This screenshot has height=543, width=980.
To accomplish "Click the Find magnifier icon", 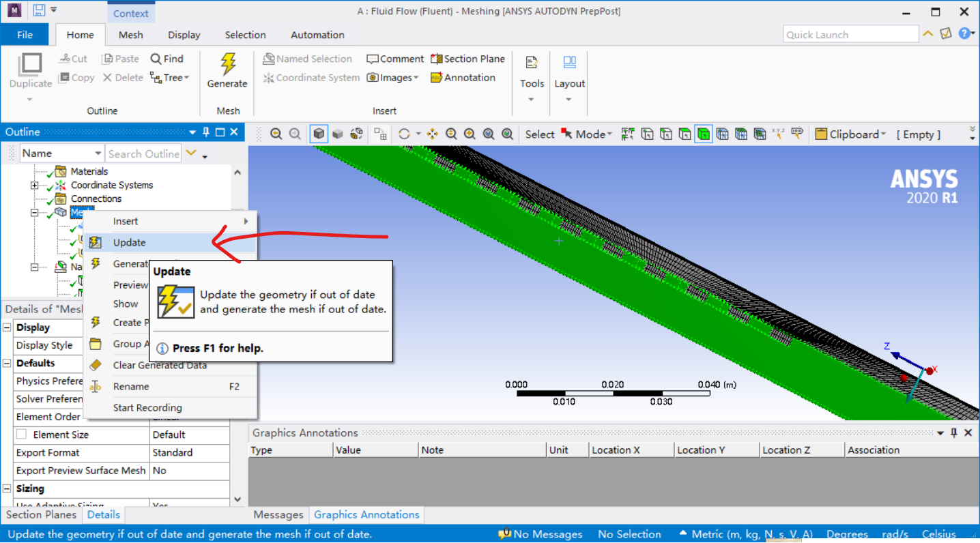I will tap(156, 59).
